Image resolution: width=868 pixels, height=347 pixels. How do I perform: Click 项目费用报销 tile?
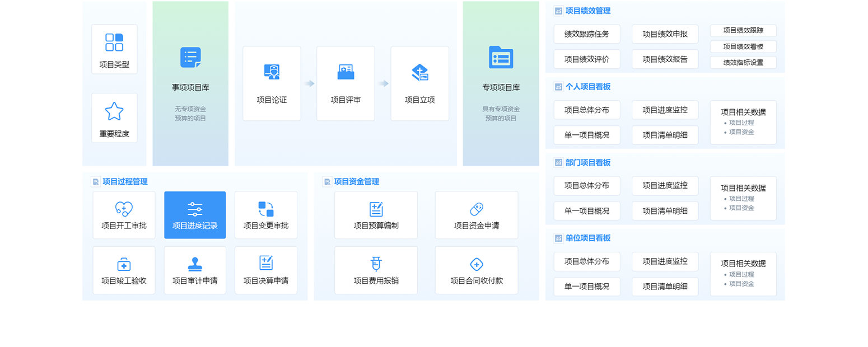click(376, 270)
